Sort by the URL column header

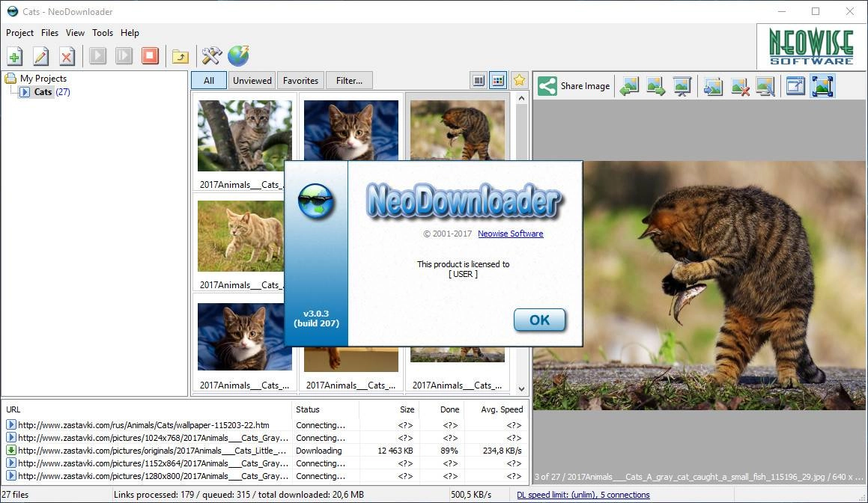[146, 409]
